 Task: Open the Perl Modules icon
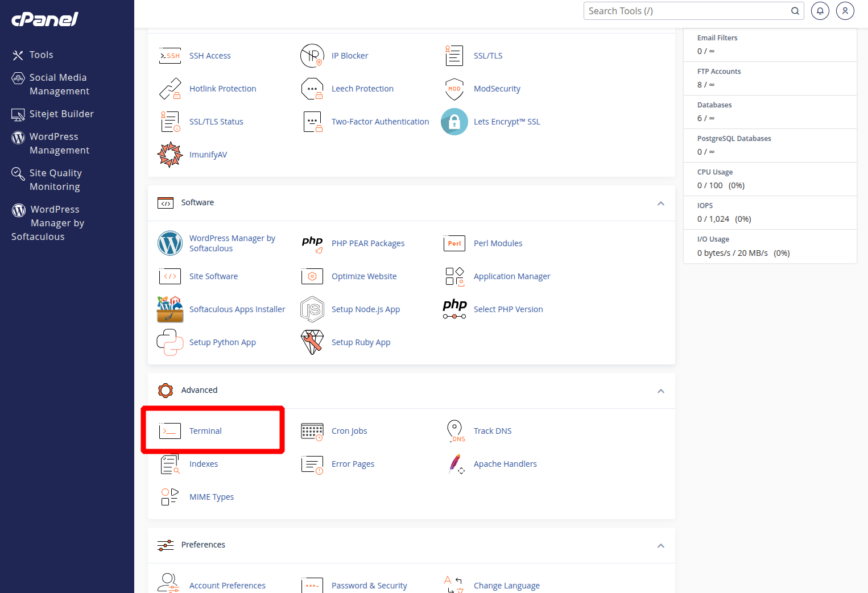click(x=454, y=243)
